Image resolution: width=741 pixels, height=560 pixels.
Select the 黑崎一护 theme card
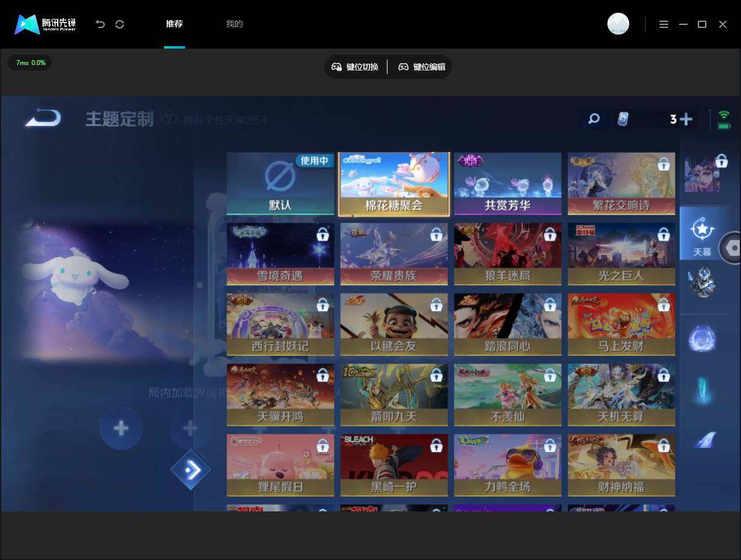point(394,465)
